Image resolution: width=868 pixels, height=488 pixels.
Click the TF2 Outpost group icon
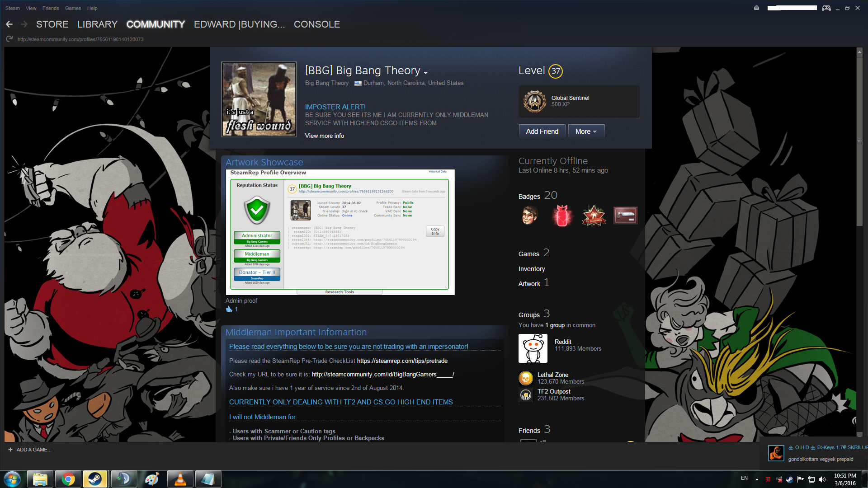click(525, 394)
